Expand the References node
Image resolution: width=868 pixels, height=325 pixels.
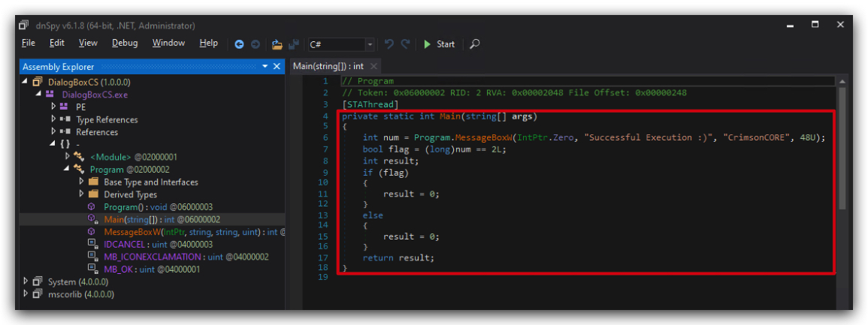coord(53,132)
